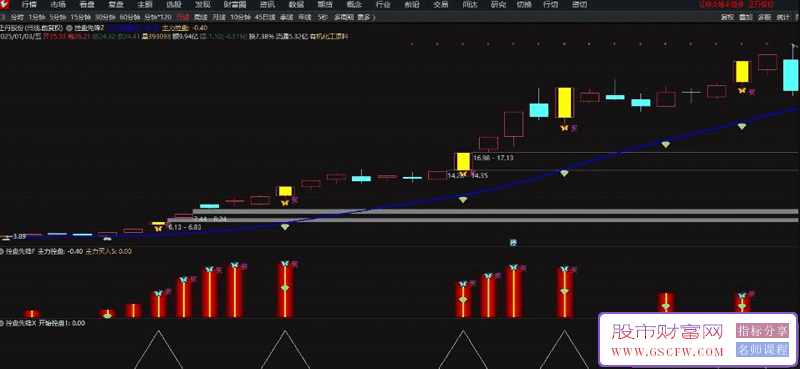Open the 主题 menu

144,5
